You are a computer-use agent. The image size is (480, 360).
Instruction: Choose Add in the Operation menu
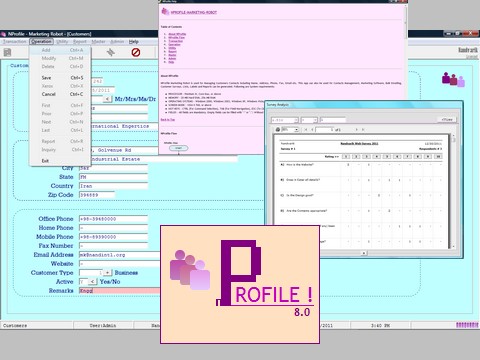(x=60, y=50)
